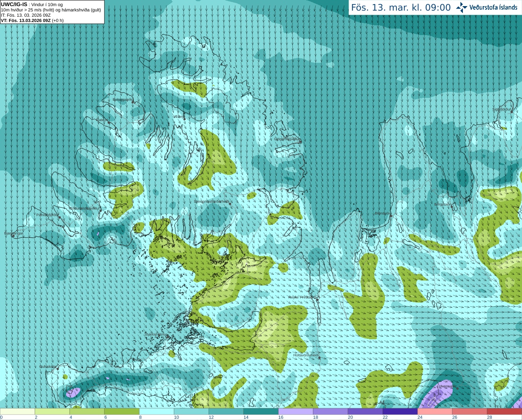Pick the 0–2 m/s pale yellow legend swatch
Viewport: 522px width, 420px height.
coord(18,411)
